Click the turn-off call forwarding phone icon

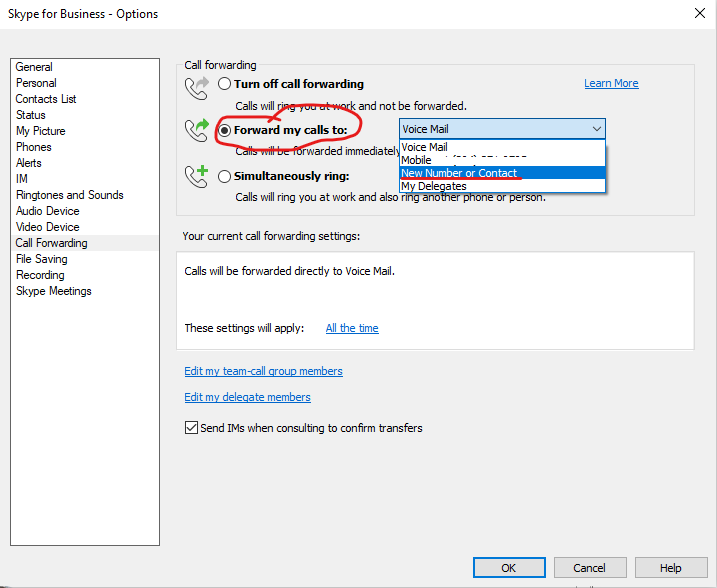click(196, 86)
